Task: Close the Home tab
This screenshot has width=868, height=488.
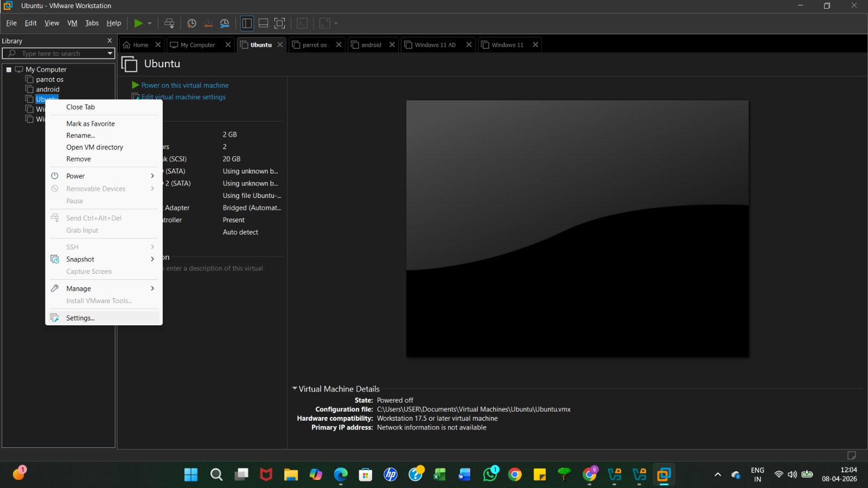Action: point(158,45)
